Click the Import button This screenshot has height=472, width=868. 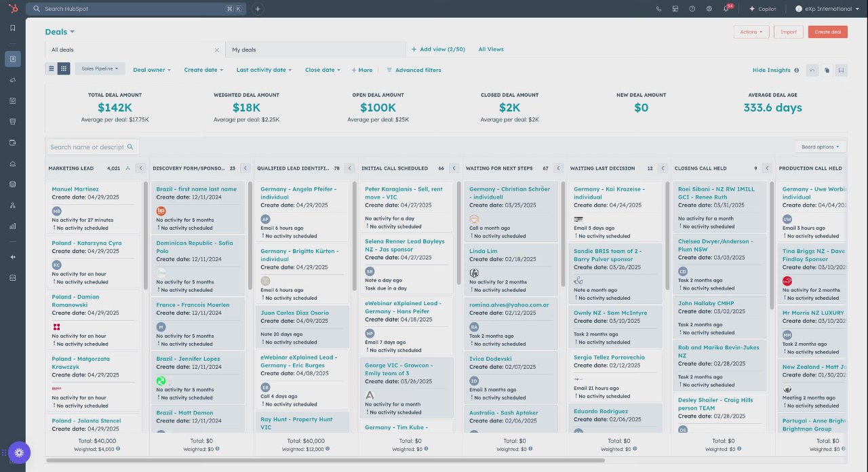click(x=789, y=32)
